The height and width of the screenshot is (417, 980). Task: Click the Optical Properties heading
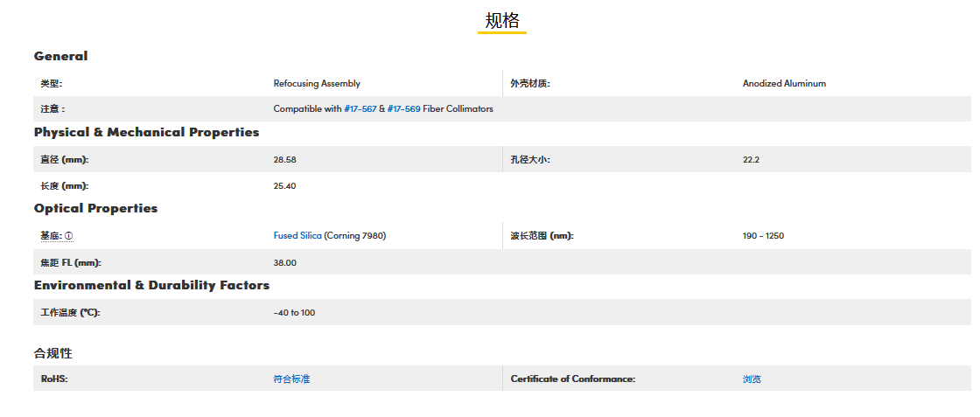(x=95, y=208)
